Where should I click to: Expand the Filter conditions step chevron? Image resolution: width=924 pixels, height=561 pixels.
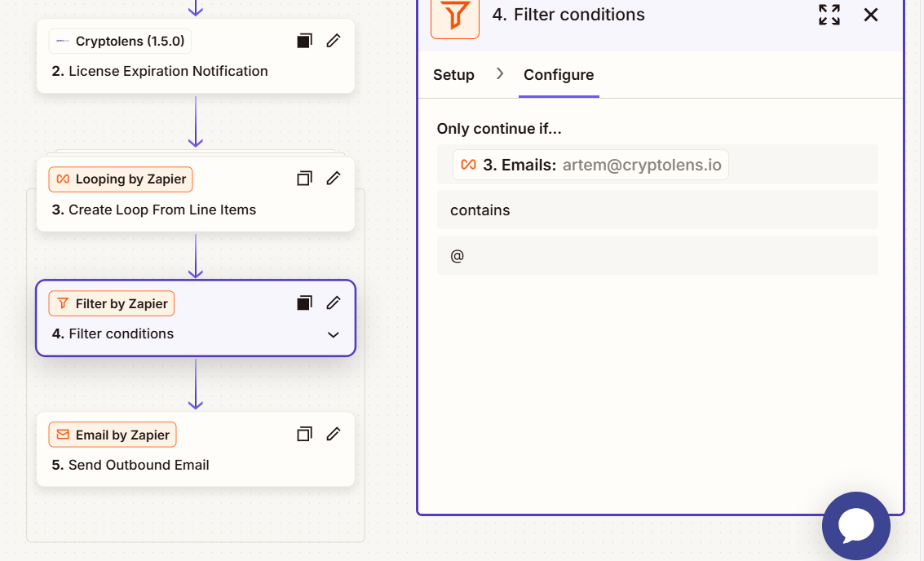333,334
